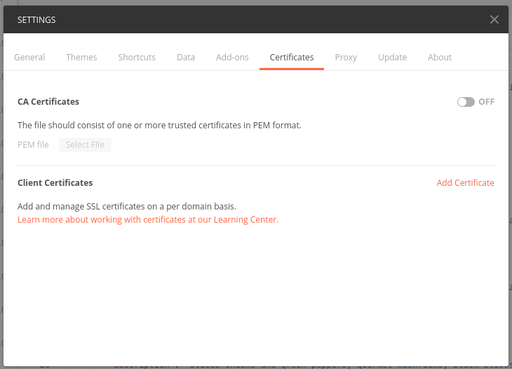512x369 pixels.
Task: Click the CA Certificates heading
Action: point(48,102)
